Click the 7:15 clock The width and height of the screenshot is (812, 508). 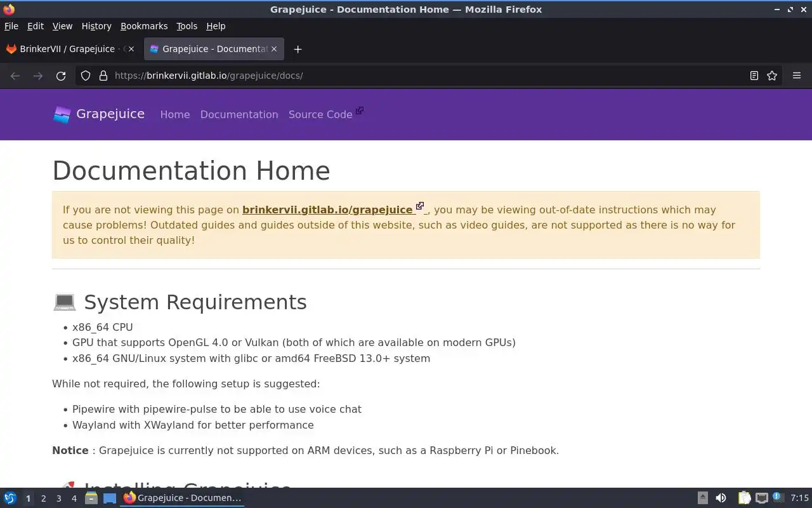tap(800, 498)
